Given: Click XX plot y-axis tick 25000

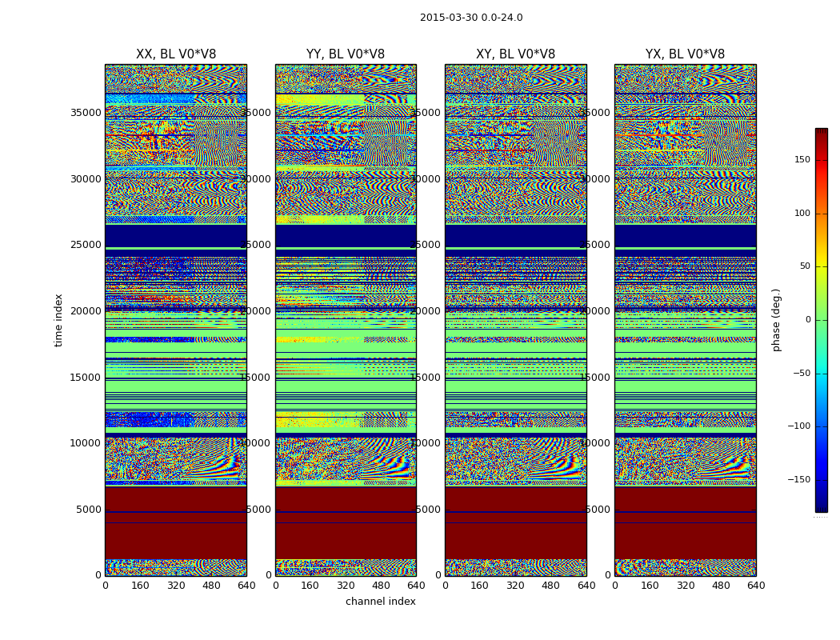Looking at the screenshot, I should tap(86, 245).
